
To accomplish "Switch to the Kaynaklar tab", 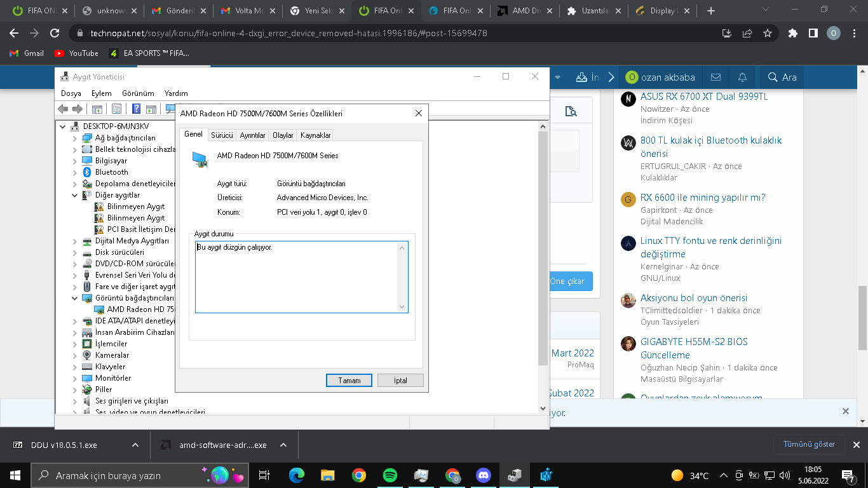I will pyautogui.click(x=315, y=135).
